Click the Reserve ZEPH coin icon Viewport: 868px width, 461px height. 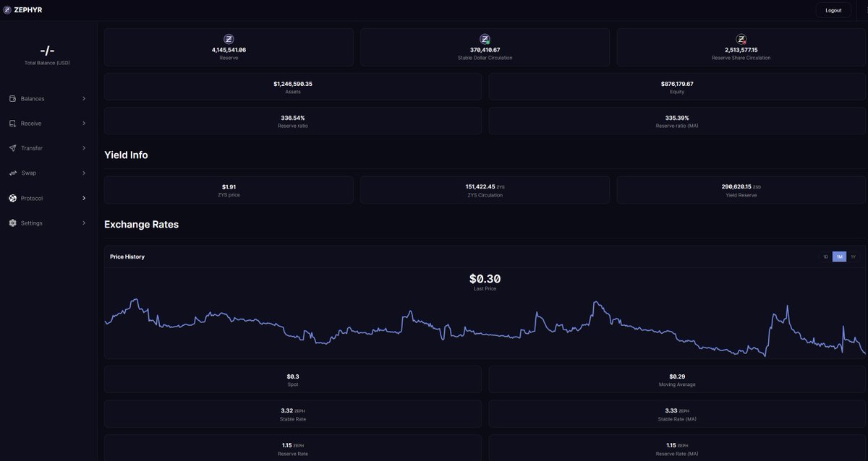[x=229, y=39]
